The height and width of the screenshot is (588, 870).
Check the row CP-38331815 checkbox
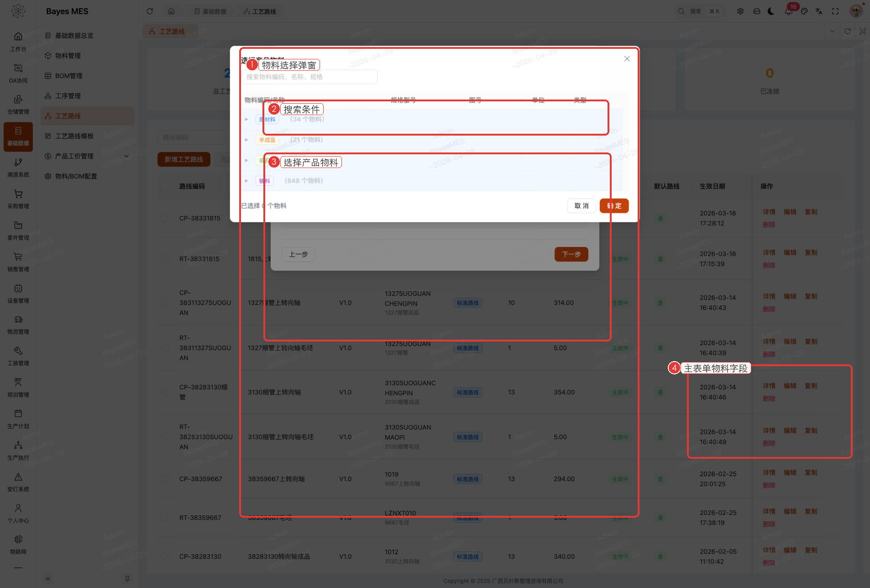point(165,218)
